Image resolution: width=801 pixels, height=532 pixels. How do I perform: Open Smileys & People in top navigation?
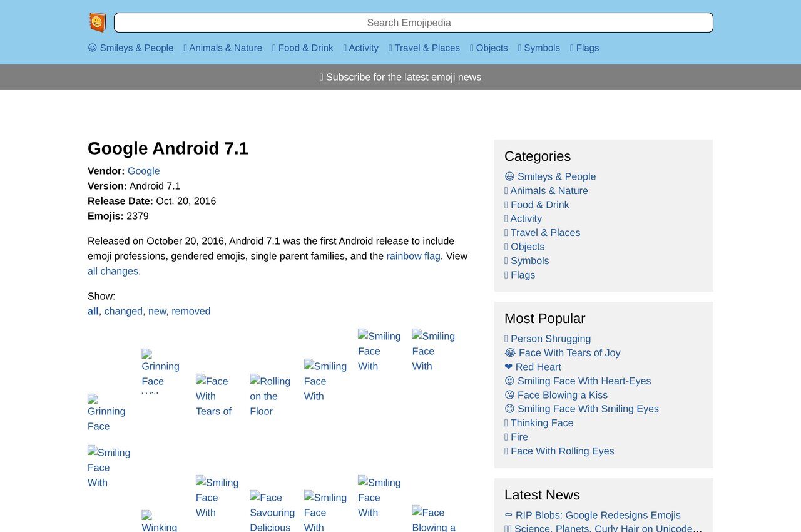(131, 48)
